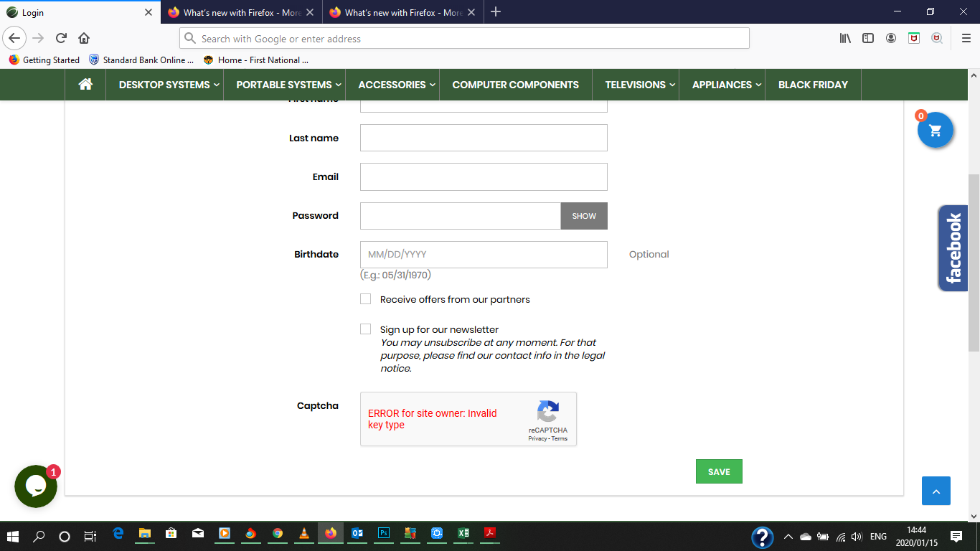Open the Appliances dropdown menu

click(722, 84)
